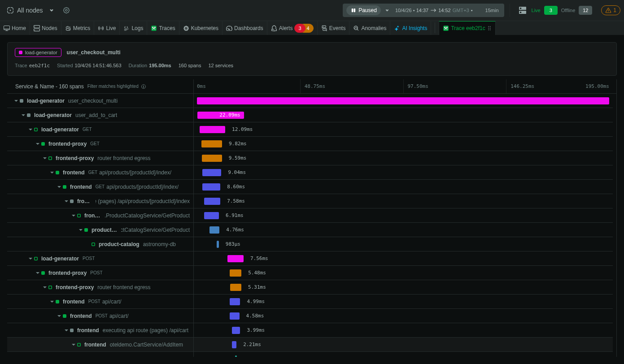The width and height of the screenshot is (624, 364).
Task: Click the Offline nodes count badge 12
Action: (585, 10)
